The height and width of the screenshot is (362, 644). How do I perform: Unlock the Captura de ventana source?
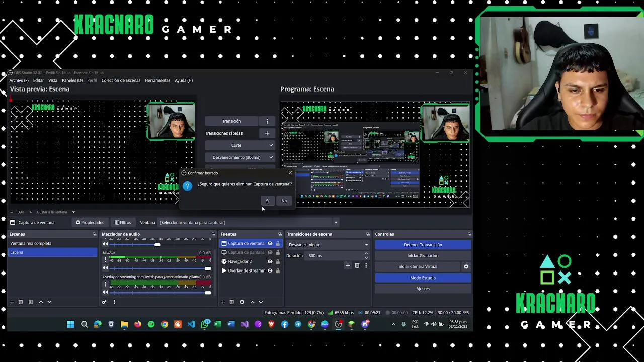277,243
